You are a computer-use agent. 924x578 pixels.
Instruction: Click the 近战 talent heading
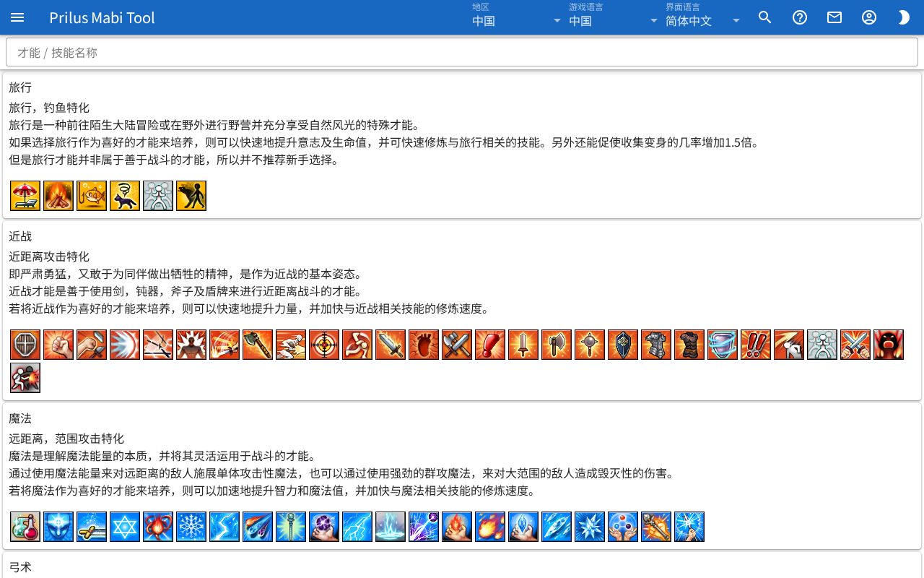pos(20,236)
